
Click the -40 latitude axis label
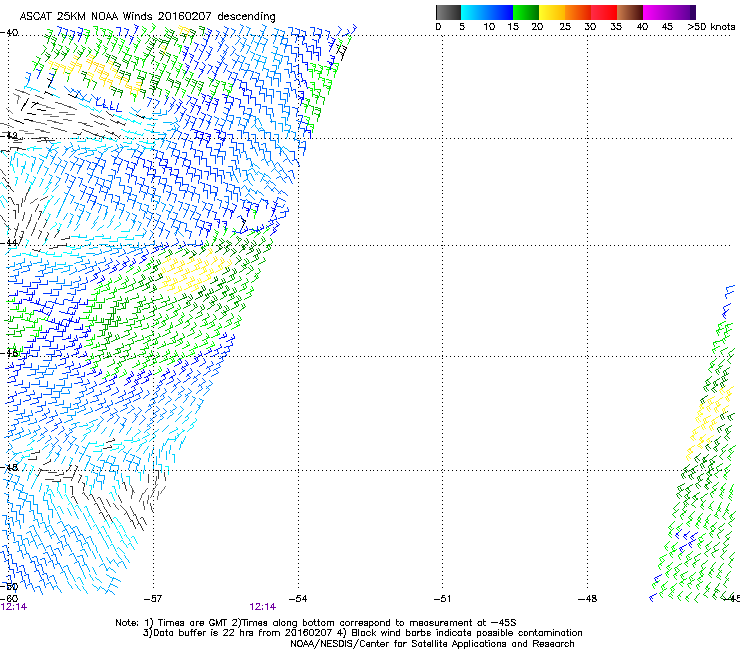[9, 33]
